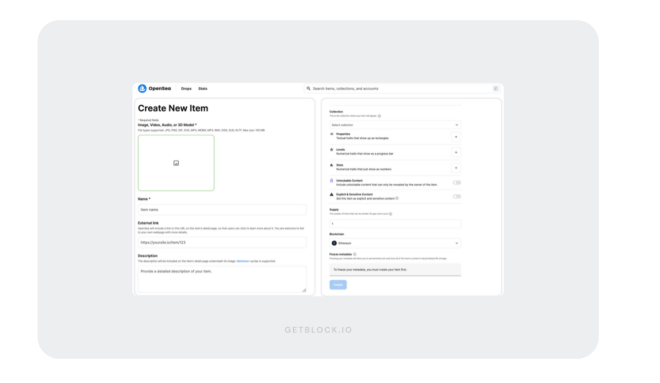Focus the Item name field
660x383 pixels.
tap(222, 210)
